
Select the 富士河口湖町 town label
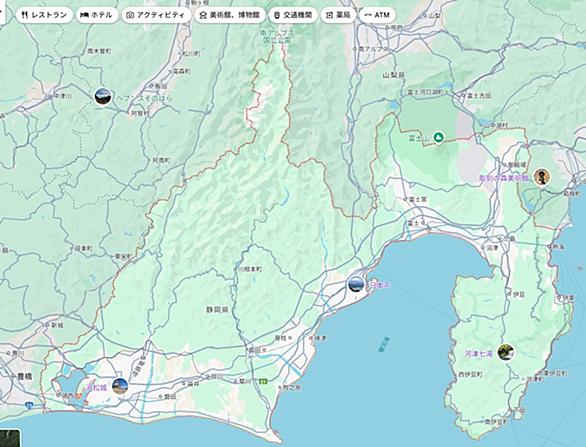coord(426,92)
